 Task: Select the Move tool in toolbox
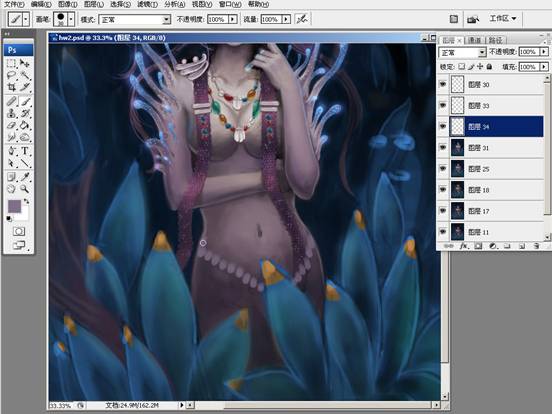(x=24, y=63)
